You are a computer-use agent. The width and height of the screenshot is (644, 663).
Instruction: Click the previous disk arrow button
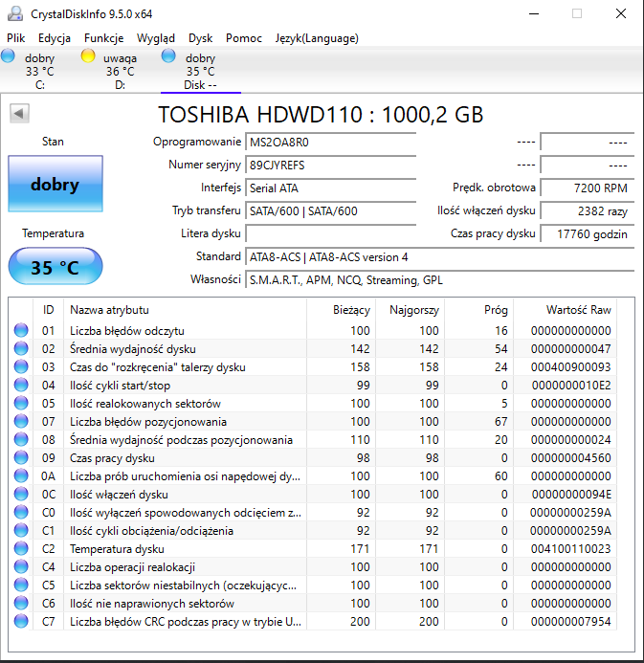19,113
